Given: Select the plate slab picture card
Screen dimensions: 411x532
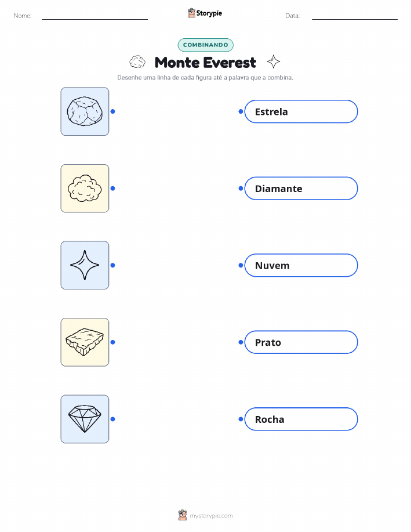Looking at the screenshot, I should pyautogui.click(x=85, y=342).
